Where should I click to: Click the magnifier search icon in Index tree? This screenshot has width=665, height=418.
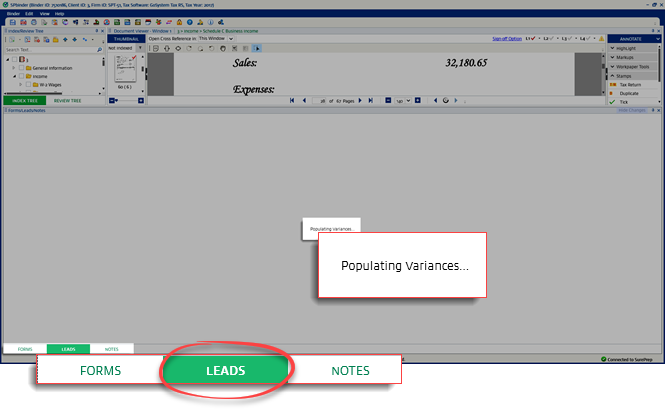100,50
